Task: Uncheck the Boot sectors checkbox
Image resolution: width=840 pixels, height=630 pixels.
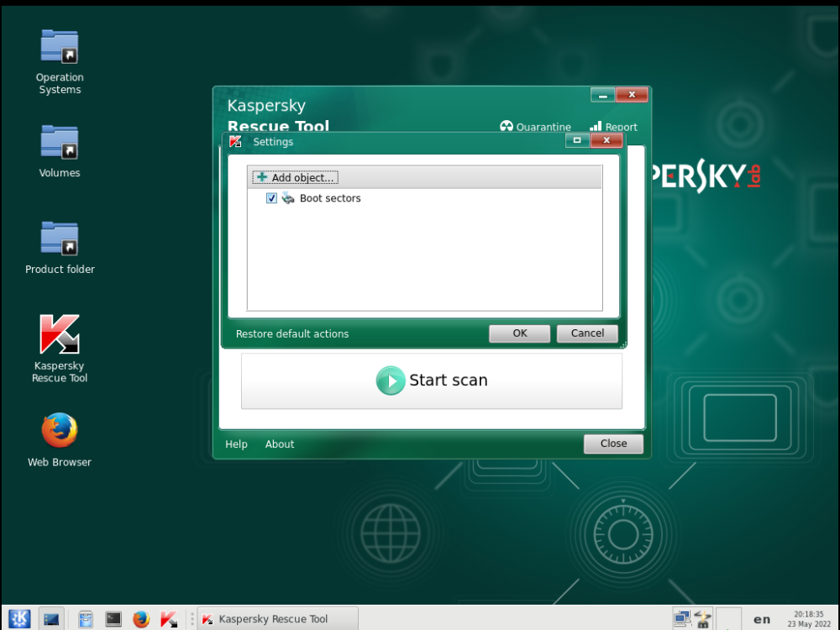Action: click(x=271, y=198)
